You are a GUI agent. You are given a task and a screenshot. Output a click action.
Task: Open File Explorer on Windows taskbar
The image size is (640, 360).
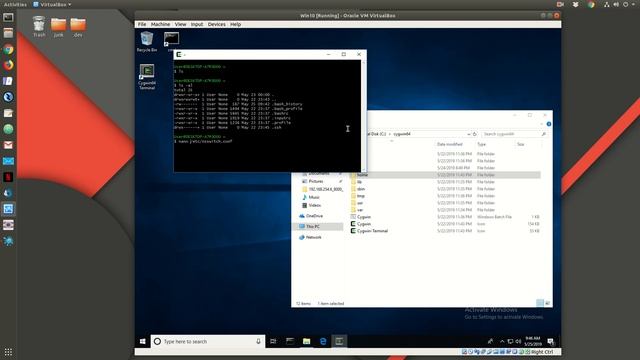tap(307, 341)
